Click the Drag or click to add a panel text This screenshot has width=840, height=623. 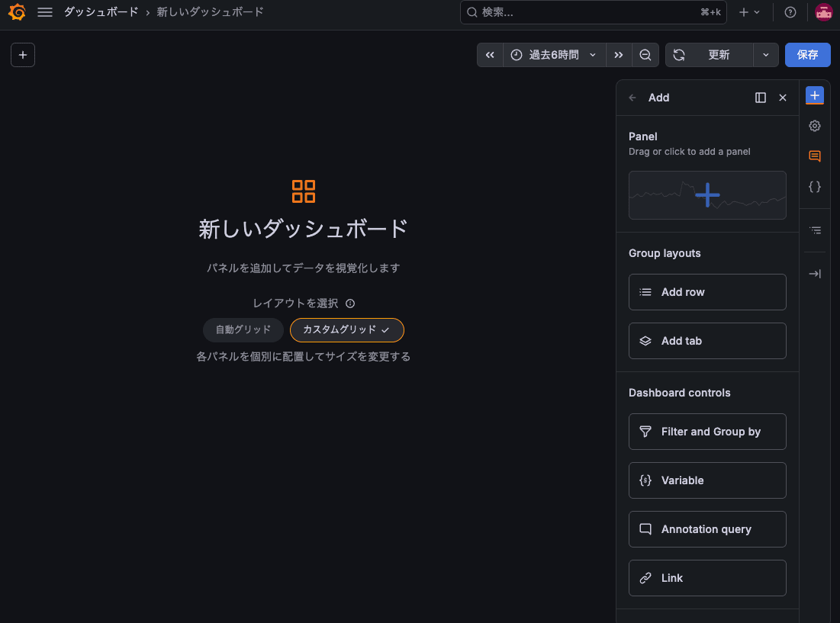689,152
